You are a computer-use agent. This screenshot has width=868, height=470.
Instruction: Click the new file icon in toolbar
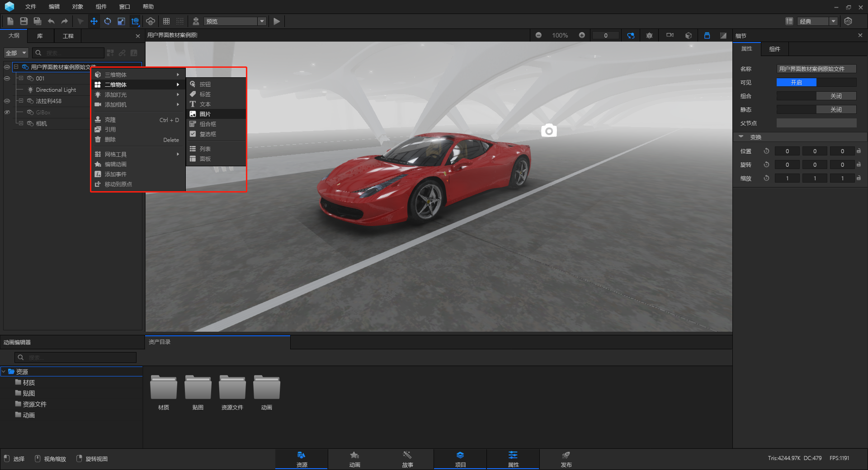(10, 21)
